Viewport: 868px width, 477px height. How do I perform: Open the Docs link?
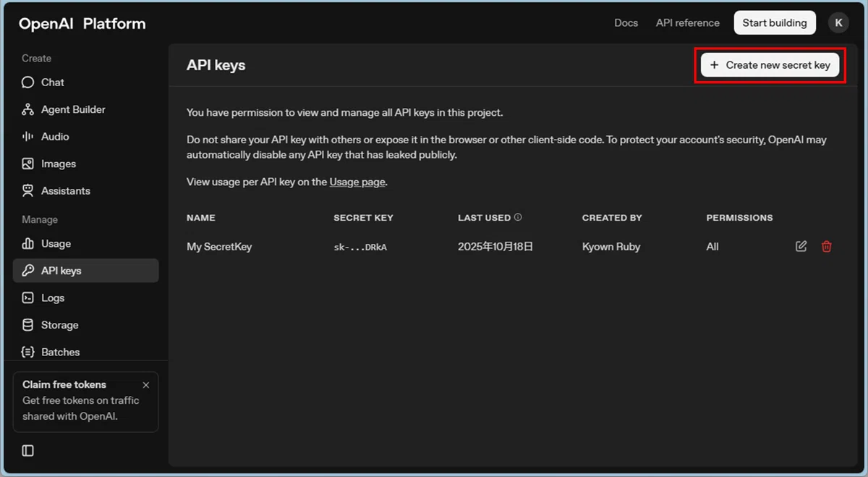(x=626, y=22)
